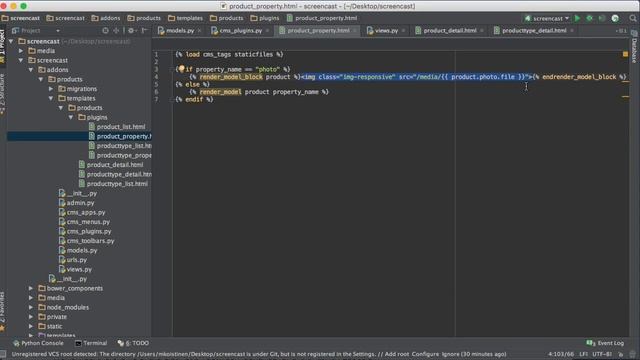Open the Python Console tool window

coord(38,343)
